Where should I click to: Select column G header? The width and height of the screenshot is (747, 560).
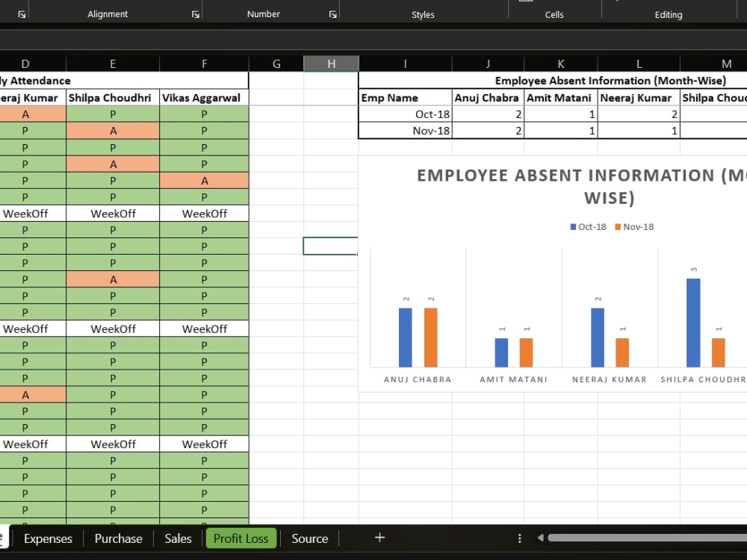click(x=276, y=63)
